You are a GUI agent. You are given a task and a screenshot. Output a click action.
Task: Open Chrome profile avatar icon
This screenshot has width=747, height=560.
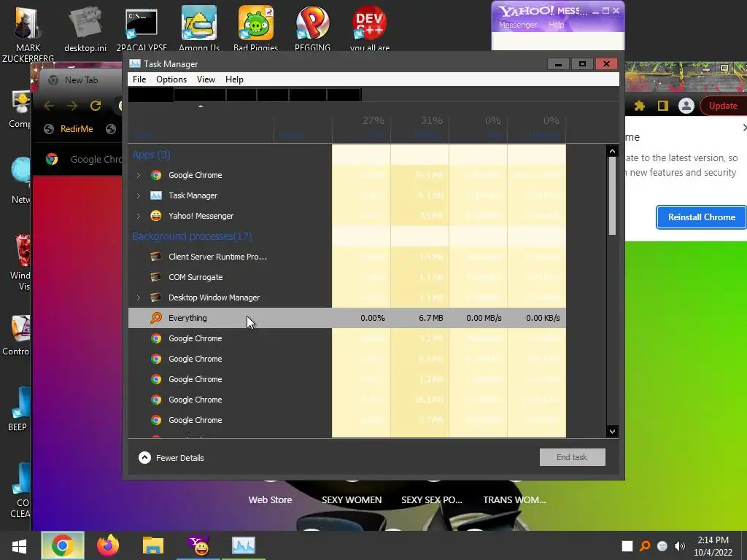(x=686, y=106)
